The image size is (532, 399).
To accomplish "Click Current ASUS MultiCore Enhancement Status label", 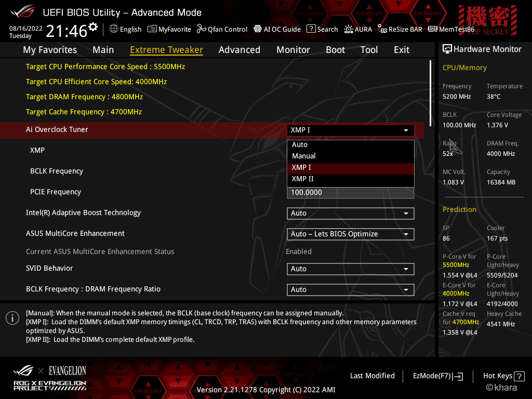I will point(100,252).
